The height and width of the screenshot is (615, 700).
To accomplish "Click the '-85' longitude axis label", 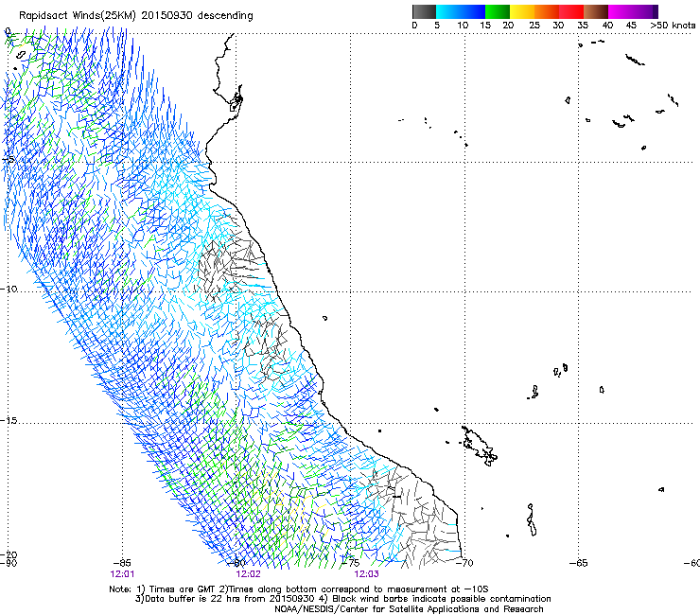I will [122, 563].
